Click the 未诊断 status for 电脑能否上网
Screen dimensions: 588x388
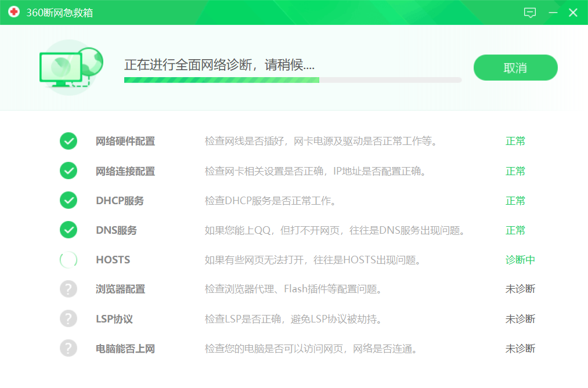pos(520,349)
